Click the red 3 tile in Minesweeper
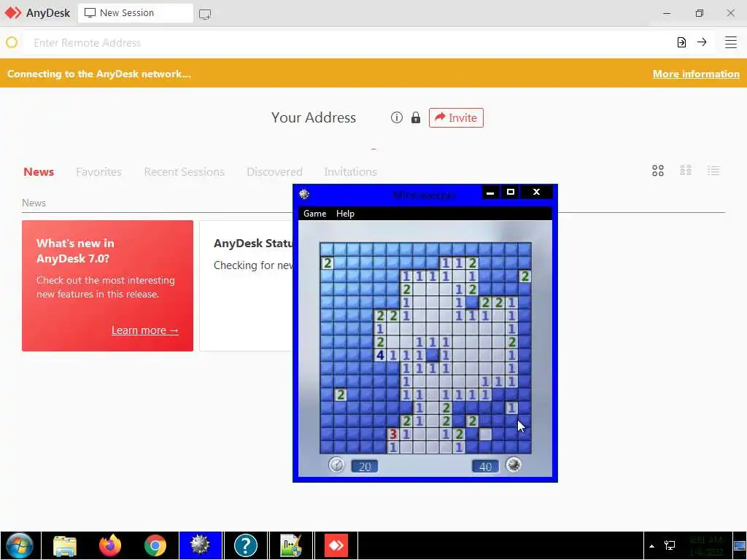Viewport: 747px width, 560px height. pyautogui.click(x=392, y=434)
